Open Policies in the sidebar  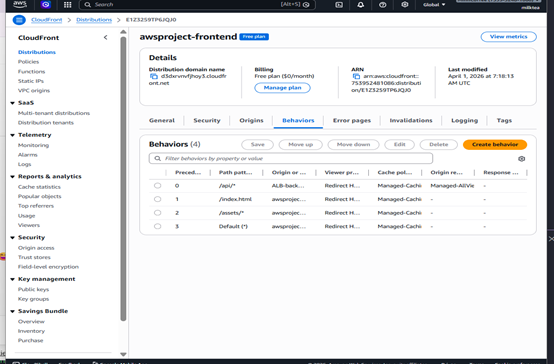[x=28, y=62]
